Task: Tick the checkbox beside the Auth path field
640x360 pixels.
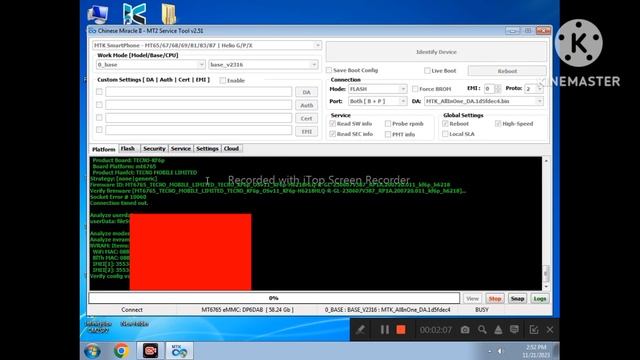Action: pyautogui.click(x=99, y=105)
